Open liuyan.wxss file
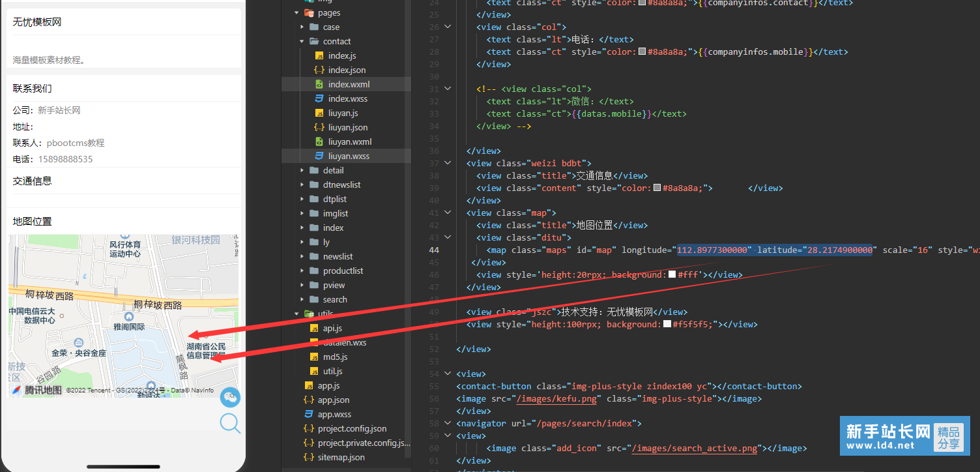This screenshot has width=980, height=472. (349, 156)
